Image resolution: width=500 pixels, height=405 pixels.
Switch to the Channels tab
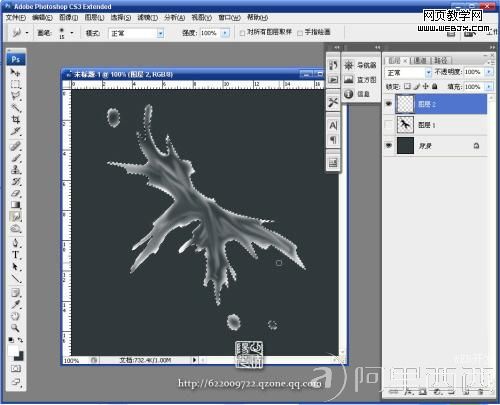click(420, 60)
